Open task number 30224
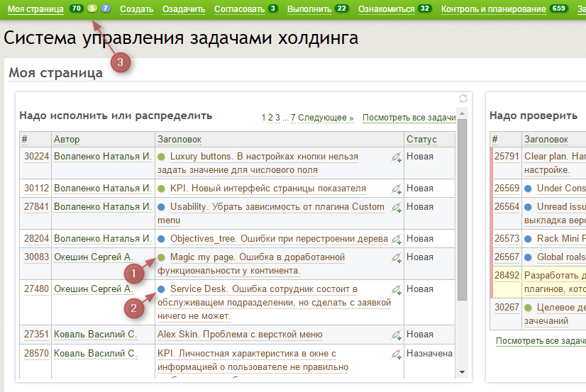The image size is (586, 392). (36, 157)
